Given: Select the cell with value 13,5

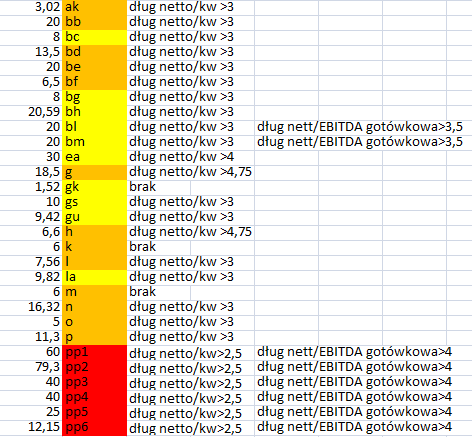Looking at the screenshot, I should pyautogui.click(x=31, y=52).
